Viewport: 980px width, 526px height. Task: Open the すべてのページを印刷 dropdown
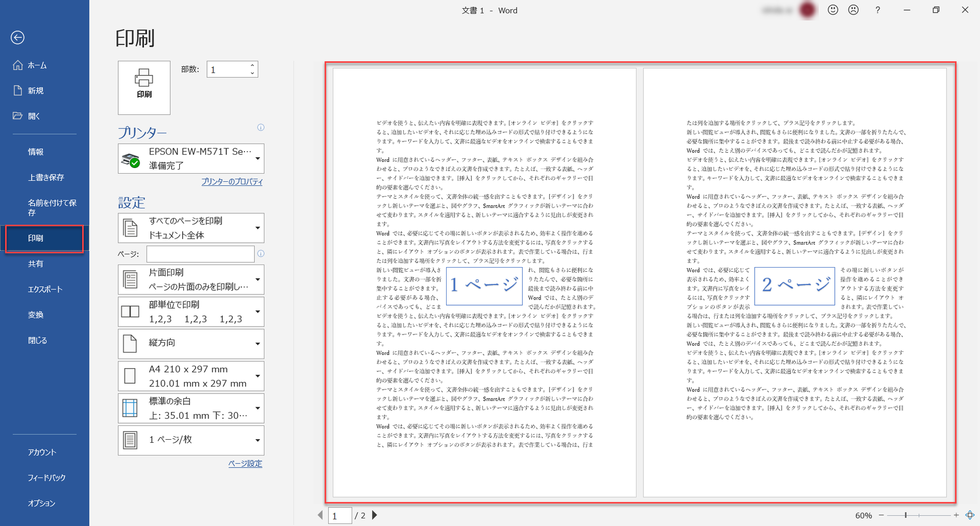(x=191, y=228)
